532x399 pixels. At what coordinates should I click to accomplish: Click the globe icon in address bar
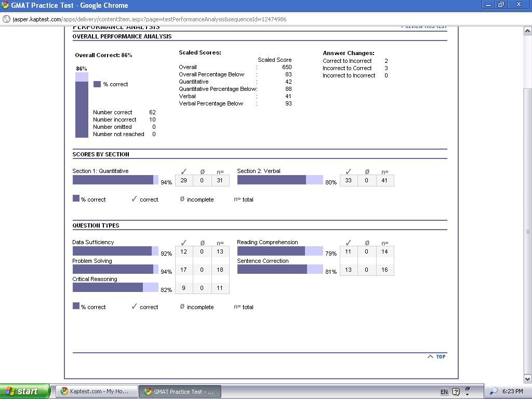[6, 19]
